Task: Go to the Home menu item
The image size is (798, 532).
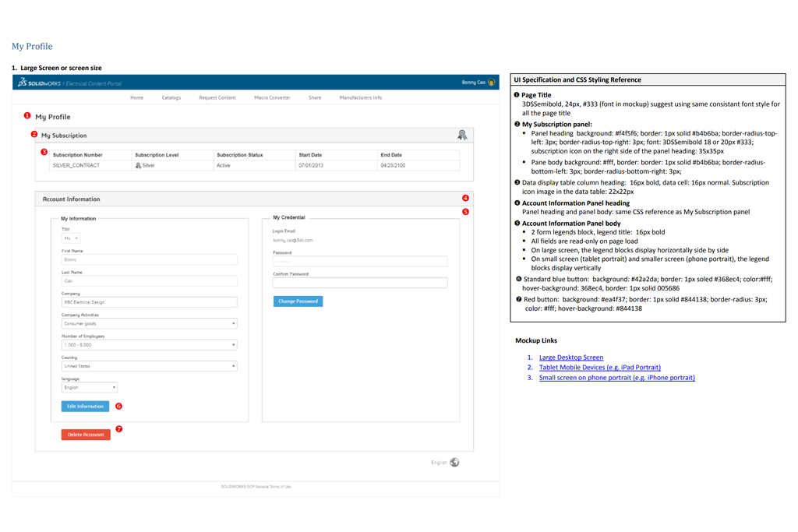Action: 136,97
